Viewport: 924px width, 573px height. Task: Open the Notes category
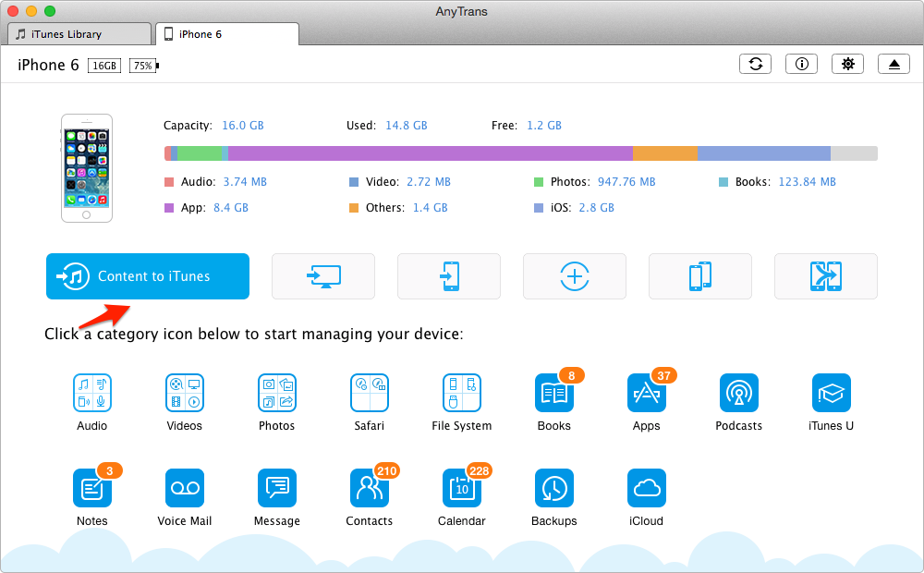pos(91,488)
